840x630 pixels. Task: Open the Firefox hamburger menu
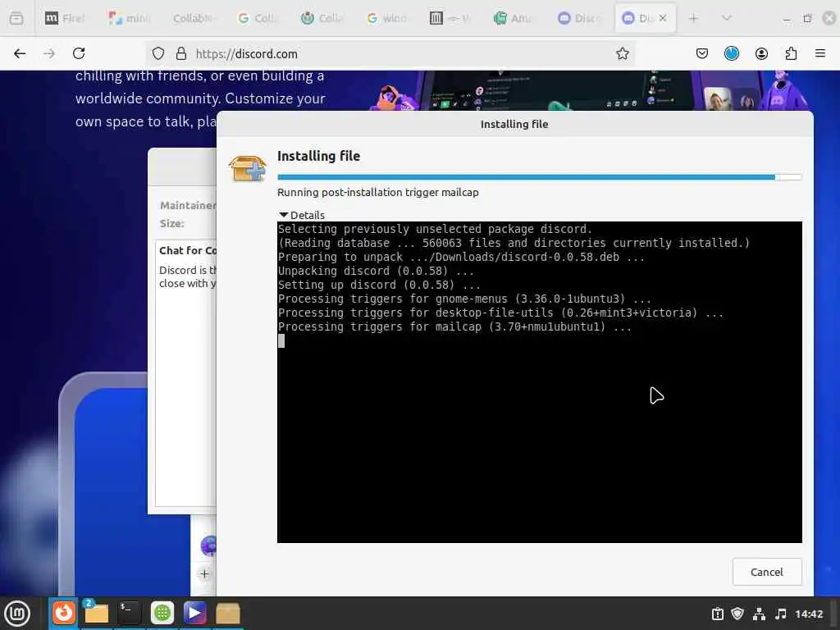(819, 53)
